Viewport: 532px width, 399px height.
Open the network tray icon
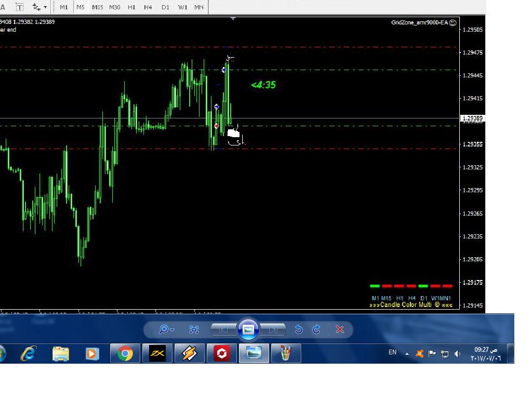click(x=445, y=354)
